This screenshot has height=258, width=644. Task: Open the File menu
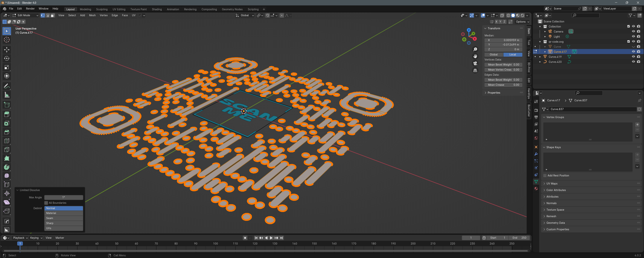(11, 9)
